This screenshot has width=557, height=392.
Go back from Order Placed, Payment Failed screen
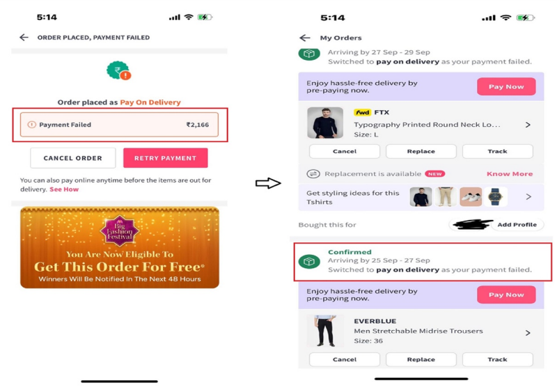point(24,38)
